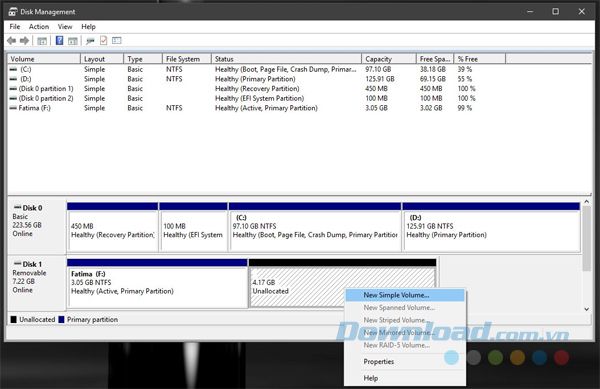
Task: Click the scroll down arrow in disk pane
Action: click(587, 309)
